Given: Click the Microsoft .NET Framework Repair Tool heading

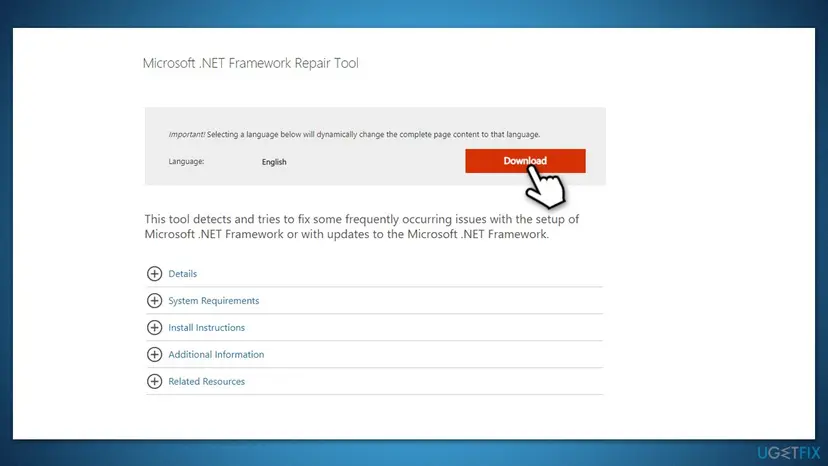Looking at the screenshot, I should (251, 63).
